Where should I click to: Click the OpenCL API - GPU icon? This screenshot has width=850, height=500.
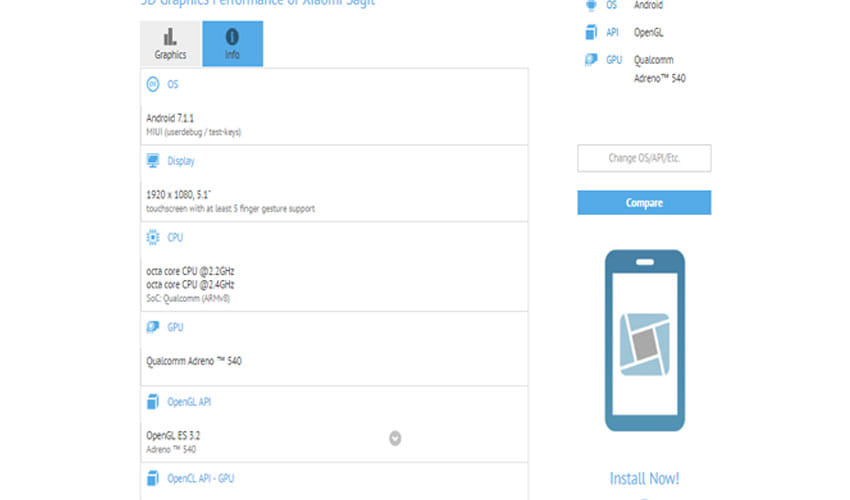pos(153,478)
